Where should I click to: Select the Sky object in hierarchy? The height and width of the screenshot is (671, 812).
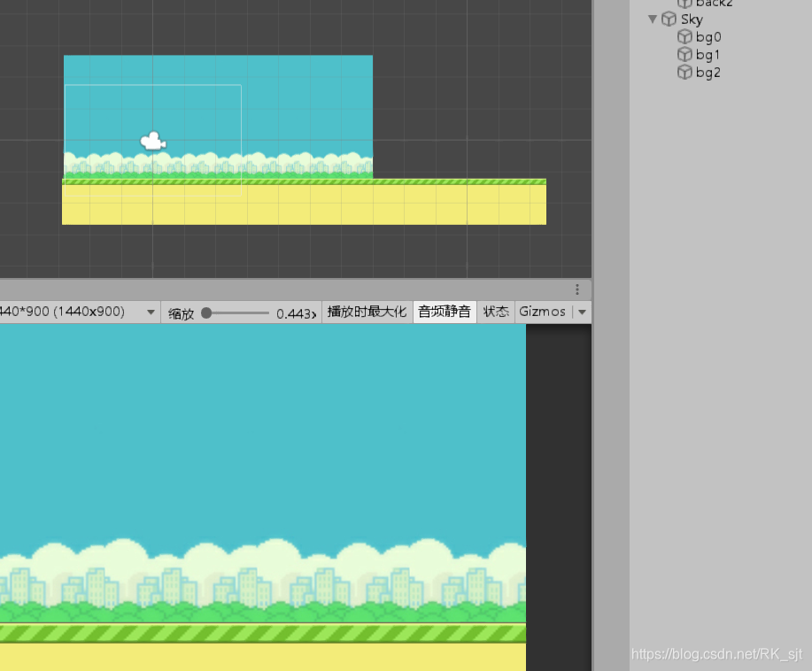tap(692, 19)
